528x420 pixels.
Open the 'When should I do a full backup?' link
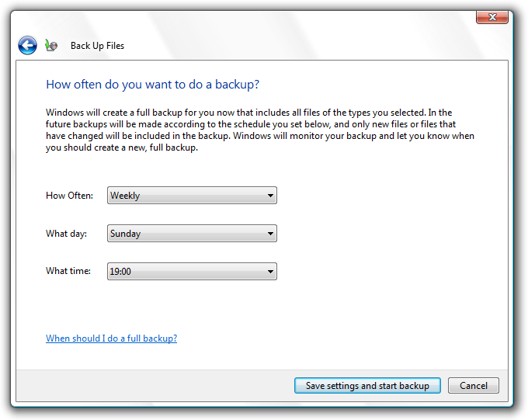pos(112,338)
